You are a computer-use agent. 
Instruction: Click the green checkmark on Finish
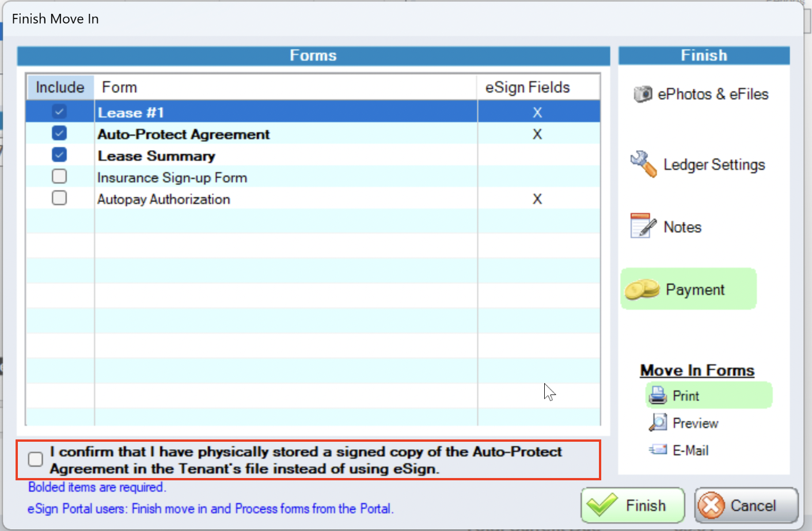[x=602, y=505]
